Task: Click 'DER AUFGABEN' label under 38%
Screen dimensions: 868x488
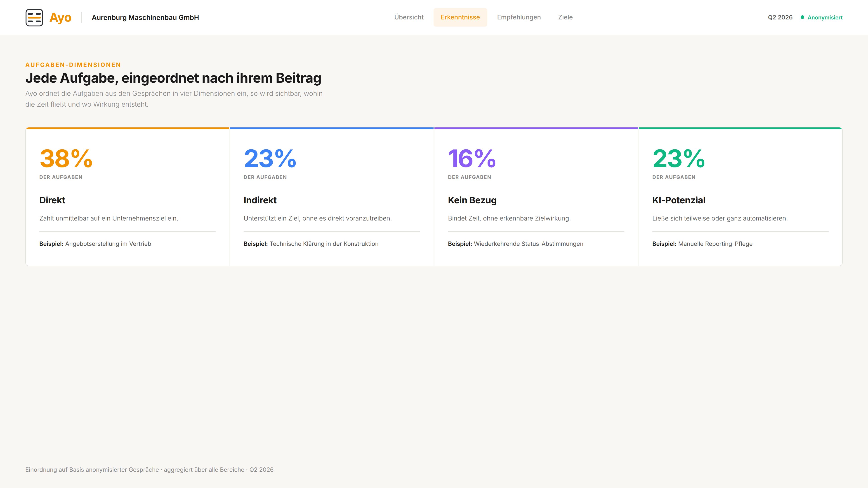Action: click(61, 177)
